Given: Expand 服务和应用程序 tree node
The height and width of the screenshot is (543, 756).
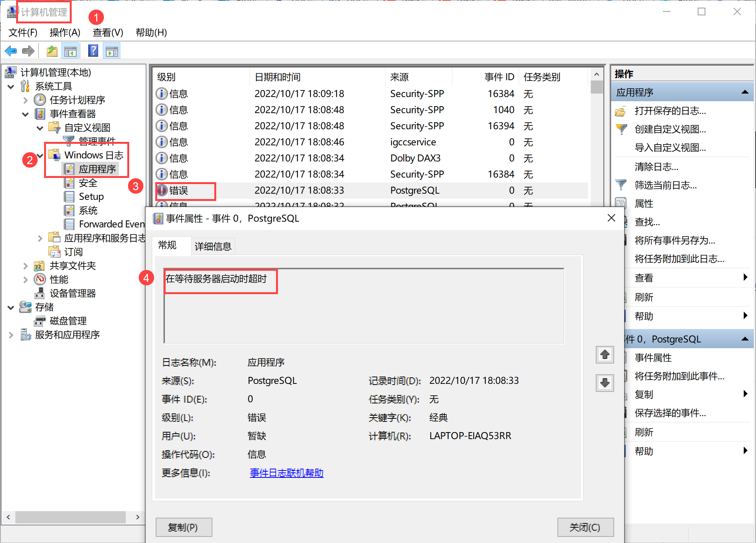Looking at the screenshot, I should point(11,335).
